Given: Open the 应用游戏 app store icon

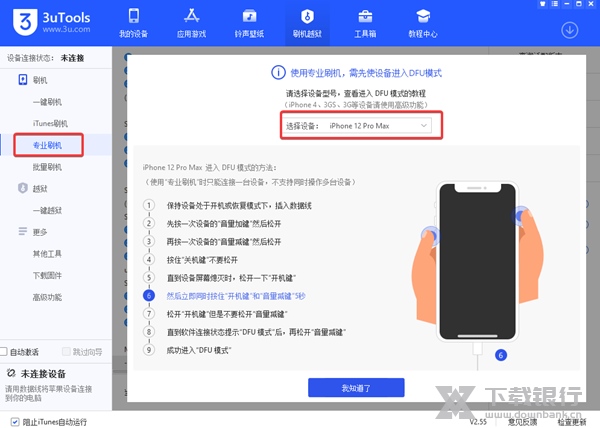Looking at the screenshot, I should point(191,16).
